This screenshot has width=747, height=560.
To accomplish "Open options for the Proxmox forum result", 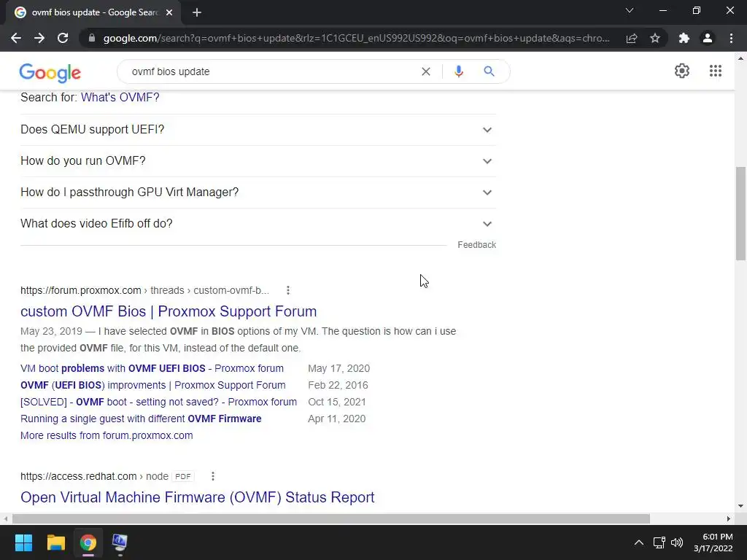I will pyautogui.click(x=287, y=290).
